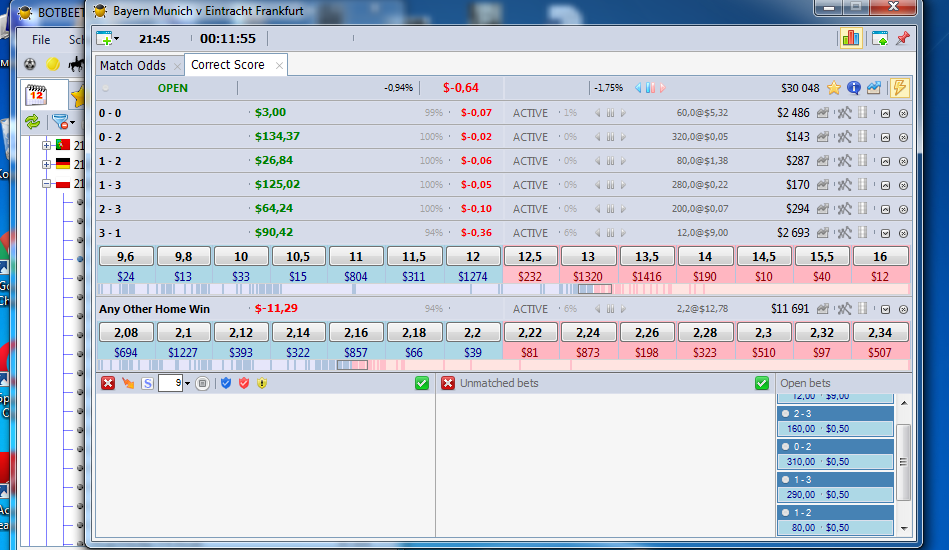949x550 pixels.
Task: Click remove circle icon in the 1 - 3 row
Action: coord(903,185)
